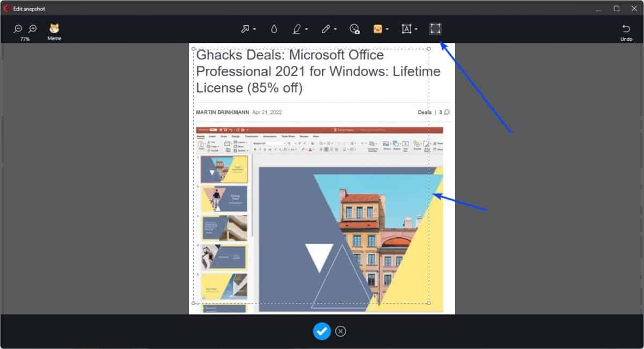Screen dimensions: 644x349
Task: Open the sticker picker dropdown
Action: pyautogui.click(x=387, y=30)
